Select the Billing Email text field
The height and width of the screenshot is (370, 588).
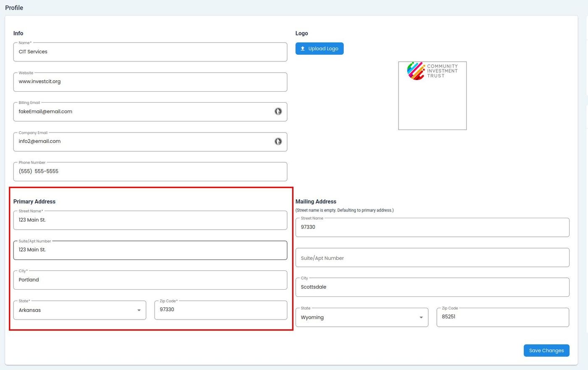(x=143, y=112)
